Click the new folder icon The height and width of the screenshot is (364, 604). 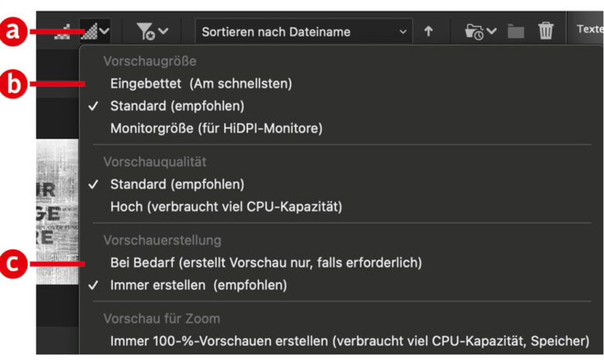(x=516, y=32)
